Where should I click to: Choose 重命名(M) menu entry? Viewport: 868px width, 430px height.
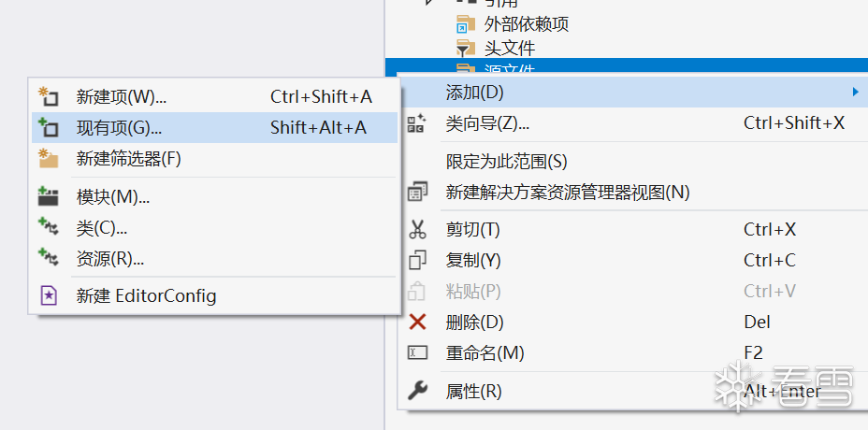[x=485, y=352]
